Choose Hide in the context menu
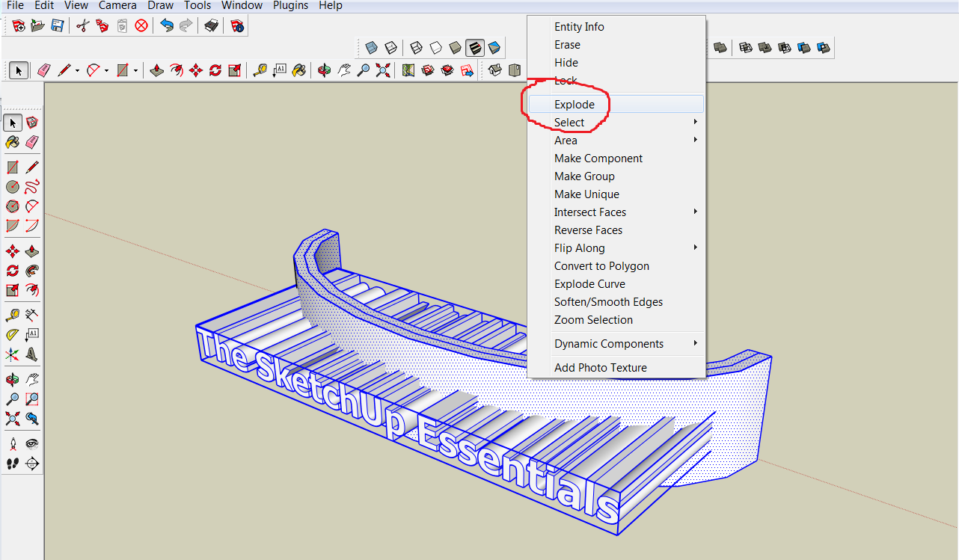Image resolution: width=959 pixels, height=560 pixels. point(616,63)
